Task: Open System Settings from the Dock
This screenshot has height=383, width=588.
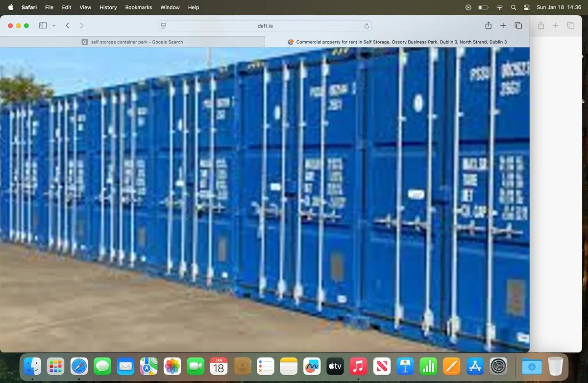Action: click(x=498, y=366)
